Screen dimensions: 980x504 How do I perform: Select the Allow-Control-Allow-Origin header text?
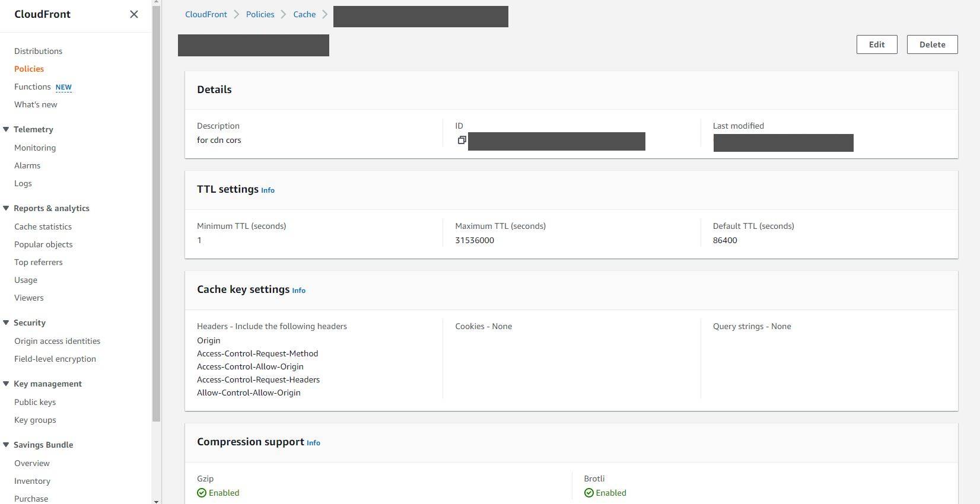click(249, 393)
